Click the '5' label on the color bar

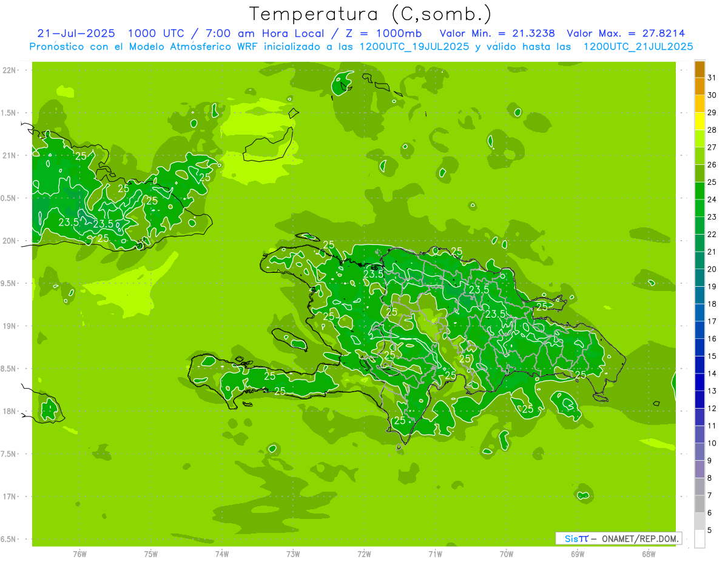(x=710, y=530)
